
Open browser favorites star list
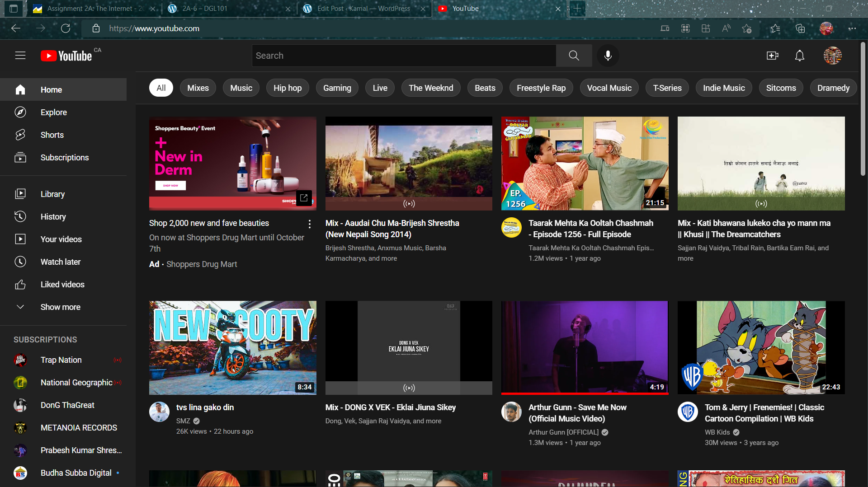coord(775,28)
